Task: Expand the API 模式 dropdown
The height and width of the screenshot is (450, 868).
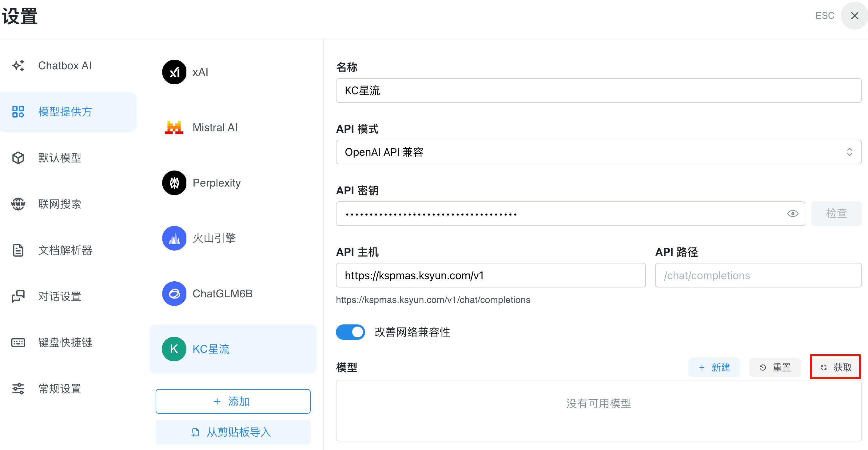Action: click(x=599, y=152)
